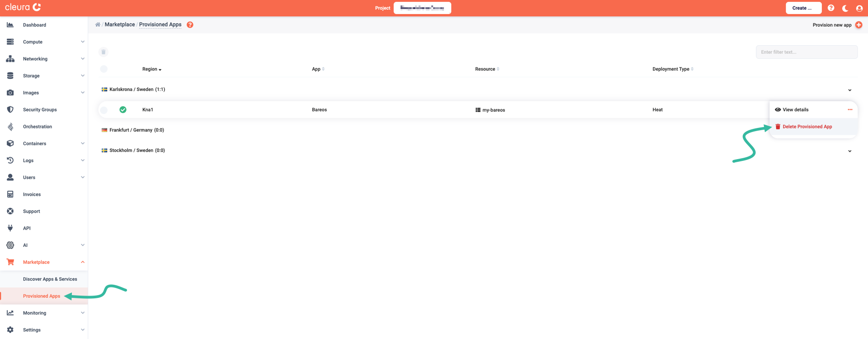Screen dimensions: 868x339
Task: Select the Kna1 Bareos row checkbox
Action: 104,110
